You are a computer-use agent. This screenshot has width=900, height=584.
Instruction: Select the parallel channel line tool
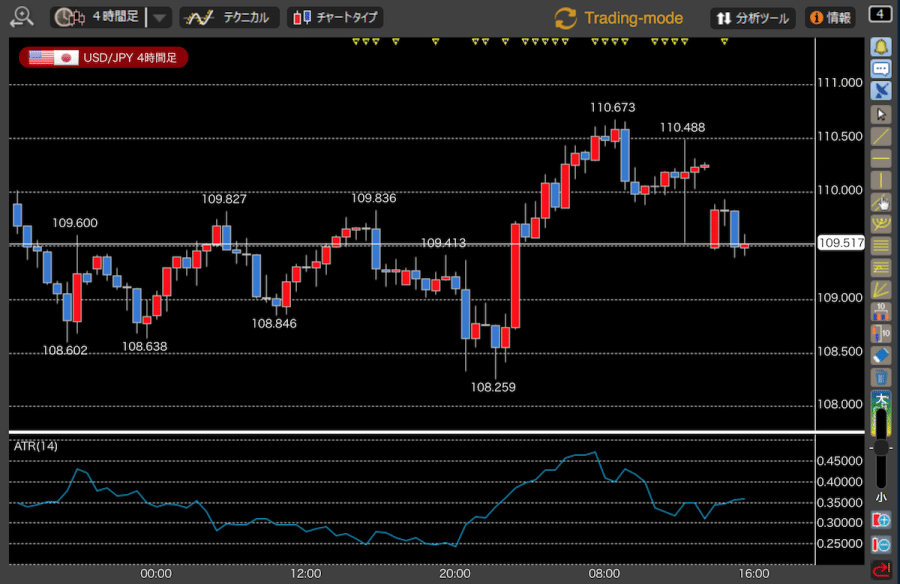click(881, 202)
